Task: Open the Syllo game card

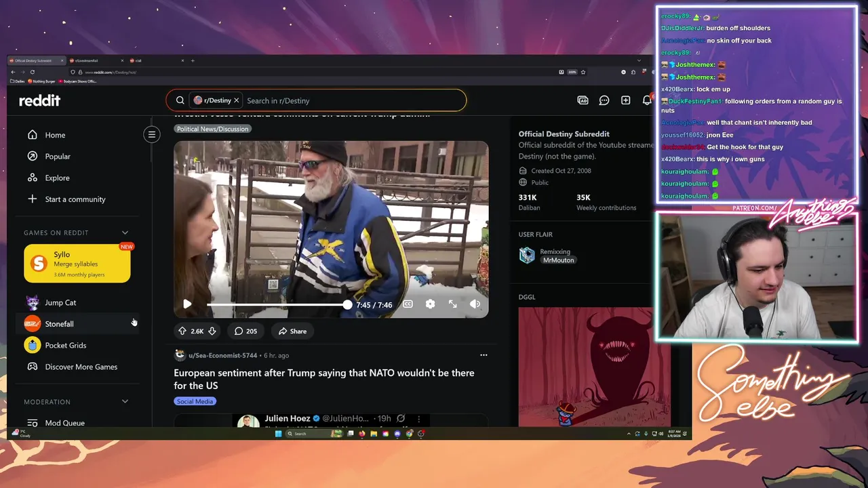Action: click(x=77, y=264)
